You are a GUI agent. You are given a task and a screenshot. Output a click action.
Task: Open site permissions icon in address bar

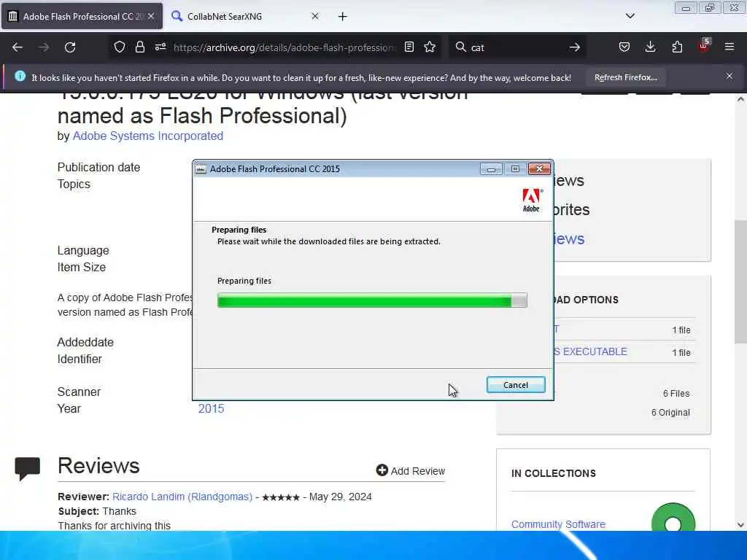tap(160, 47)
